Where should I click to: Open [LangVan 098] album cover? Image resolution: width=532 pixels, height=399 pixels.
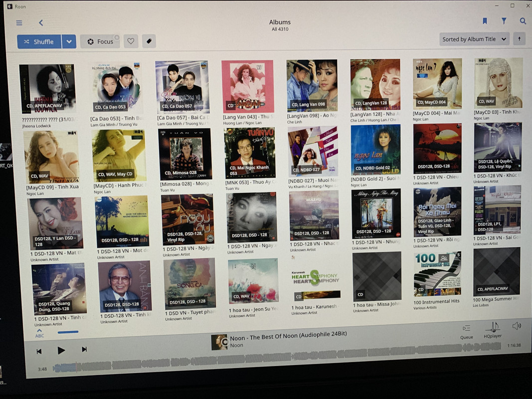[312, 85]
